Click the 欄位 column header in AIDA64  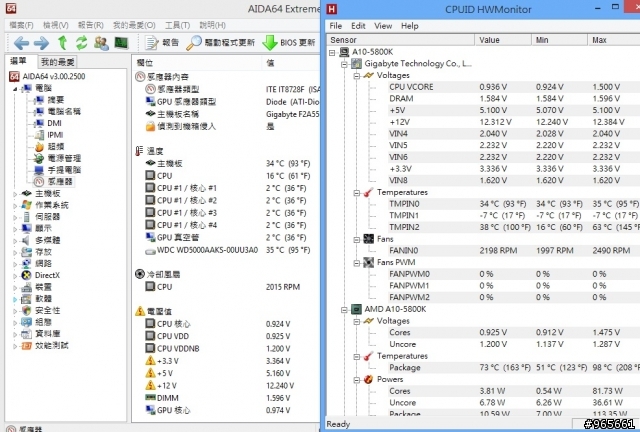197,62
